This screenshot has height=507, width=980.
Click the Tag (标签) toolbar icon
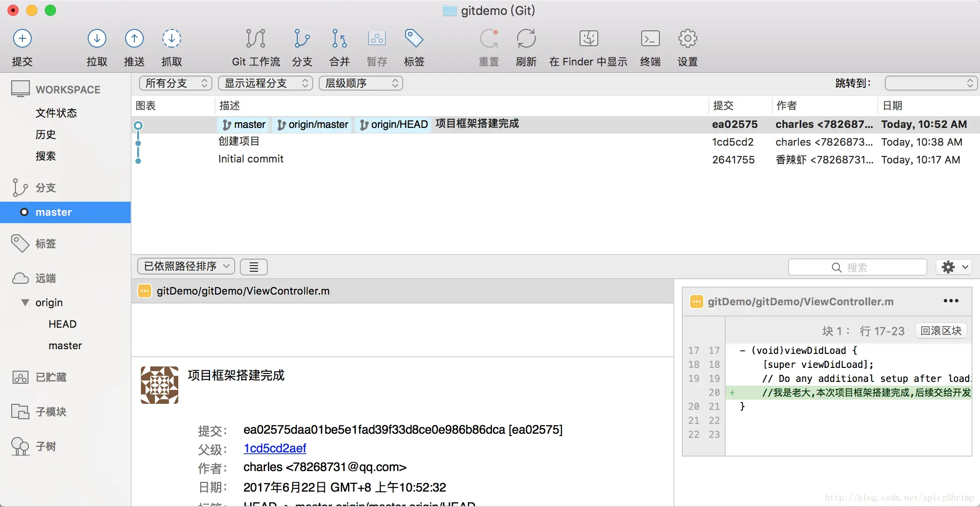(413, 39)
